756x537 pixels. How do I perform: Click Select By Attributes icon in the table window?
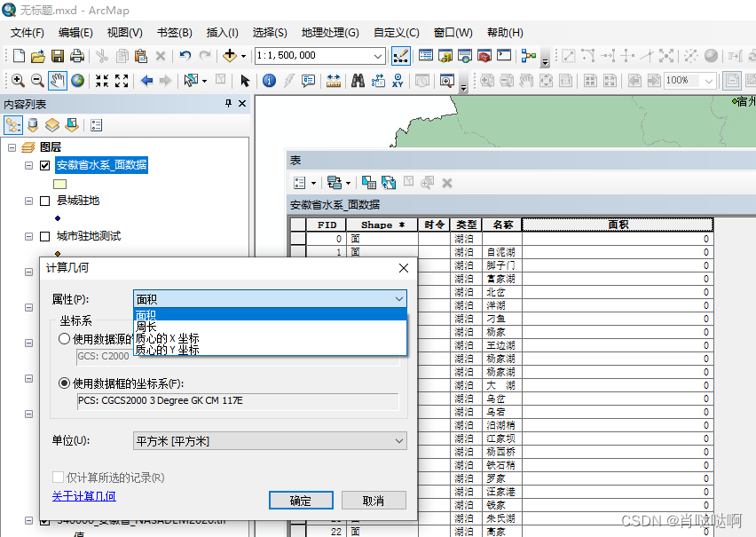(x=369, y=182)
